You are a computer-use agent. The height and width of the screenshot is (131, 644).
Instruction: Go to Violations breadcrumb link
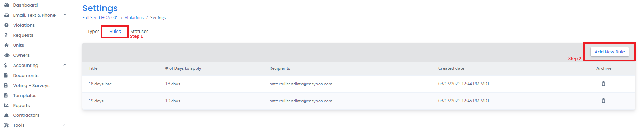[x=134, y=18]
